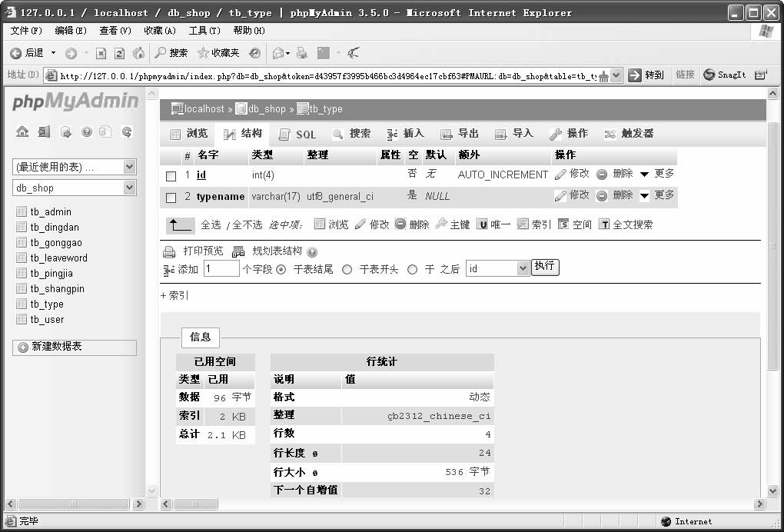Open IE Favorites star button
This screenshot has width=784, height=532.
click(218, 52)
